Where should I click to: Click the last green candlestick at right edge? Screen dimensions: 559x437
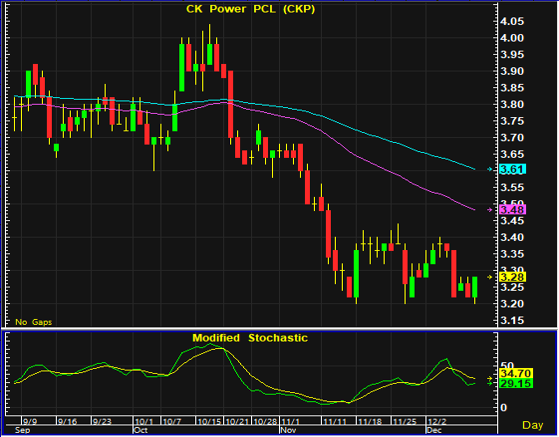pos(475,287)
